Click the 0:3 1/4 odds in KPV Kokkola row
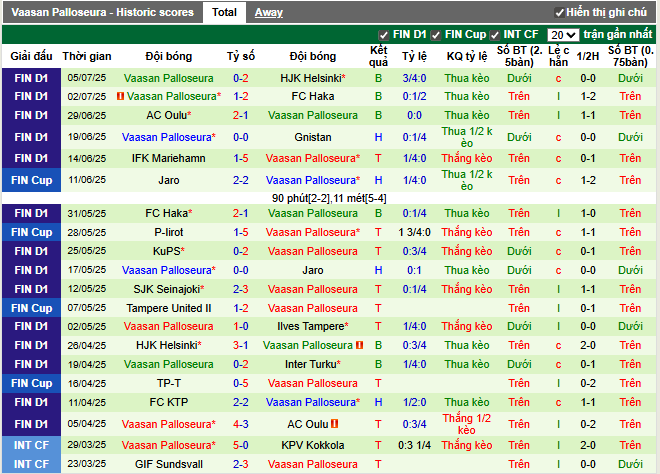 coord(414,445)
